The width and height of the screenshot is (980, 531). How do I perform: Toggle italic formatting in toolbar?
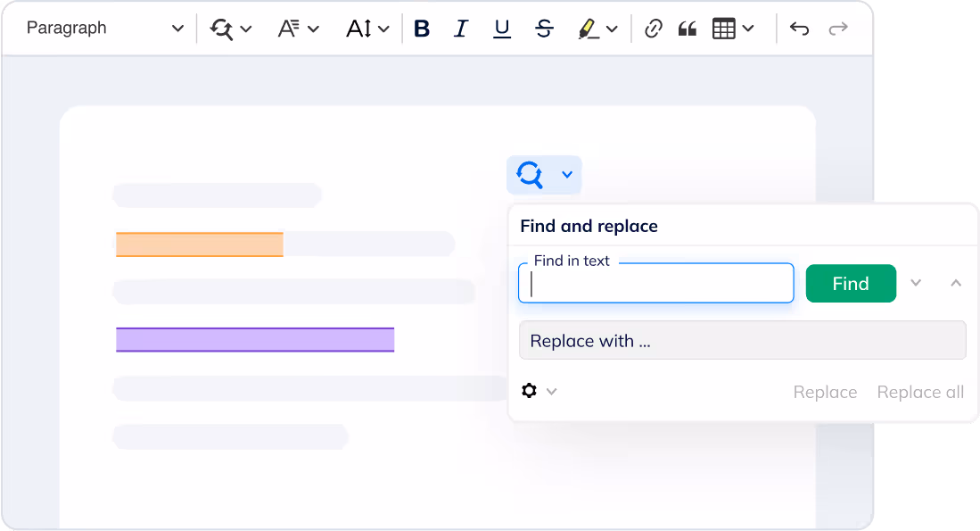pyautogui.click(x=461, y=29)
